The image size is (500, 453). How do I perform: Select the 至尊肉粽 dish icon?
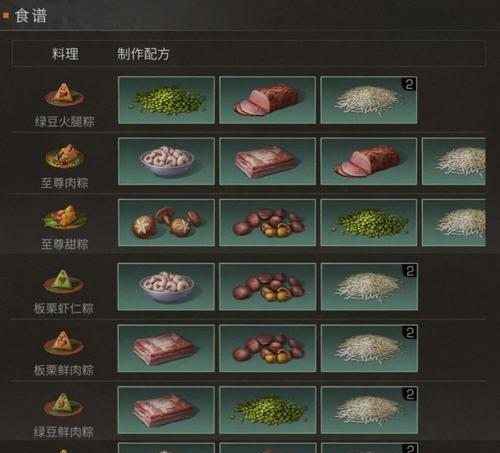click(x=65, y=155)
